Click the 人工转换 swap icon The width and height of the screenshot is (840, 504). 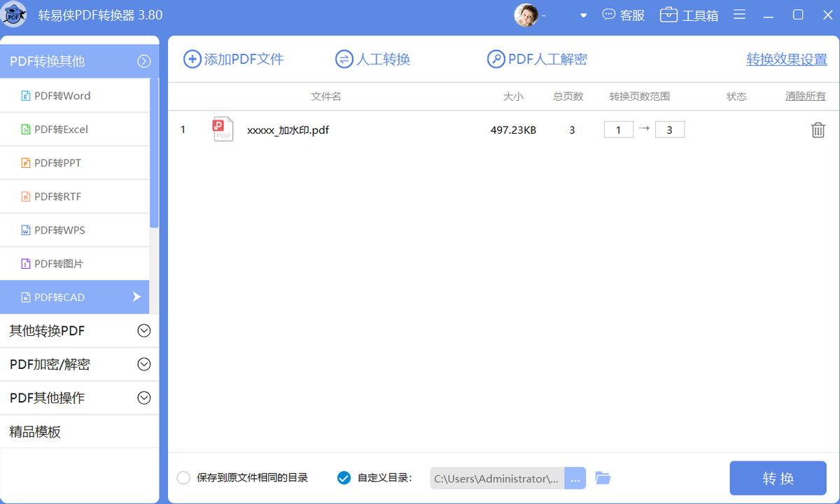[x=344, y=59]
